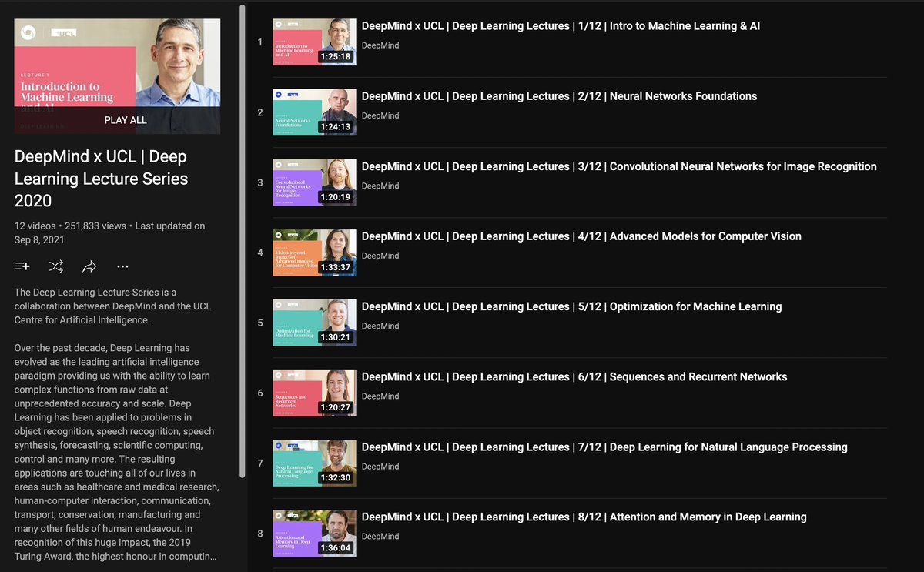Save the playlist to library
924x572 pixels.
(22, 266)
